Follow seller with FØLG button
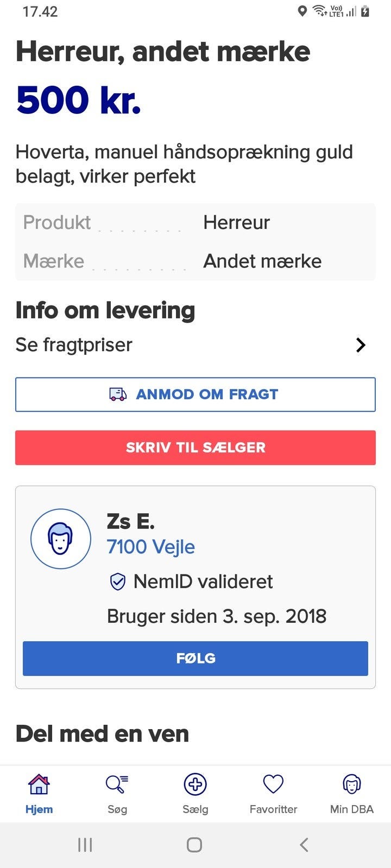 195,659
